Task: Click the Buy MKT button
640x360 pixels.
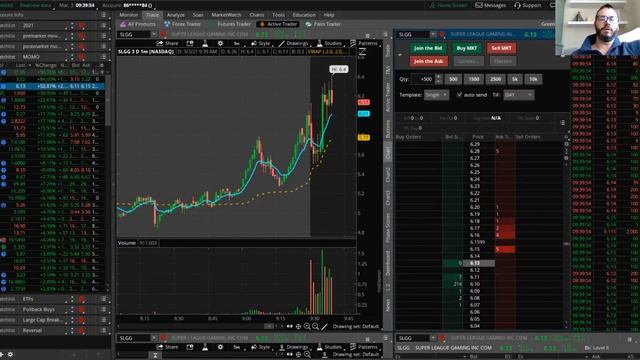Action: pyautogui.click(x=467, y=48)
